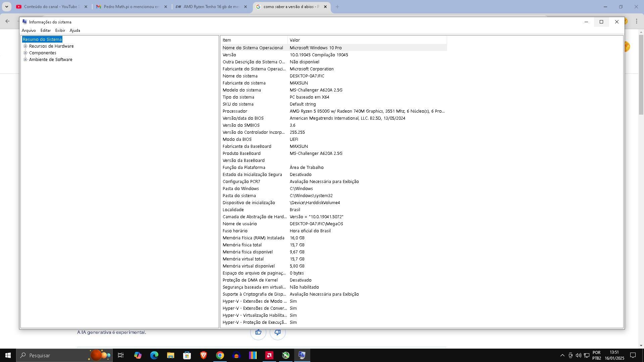Open Chrome's three-dot menu
The image size is (644, 362).
point(636,21)
